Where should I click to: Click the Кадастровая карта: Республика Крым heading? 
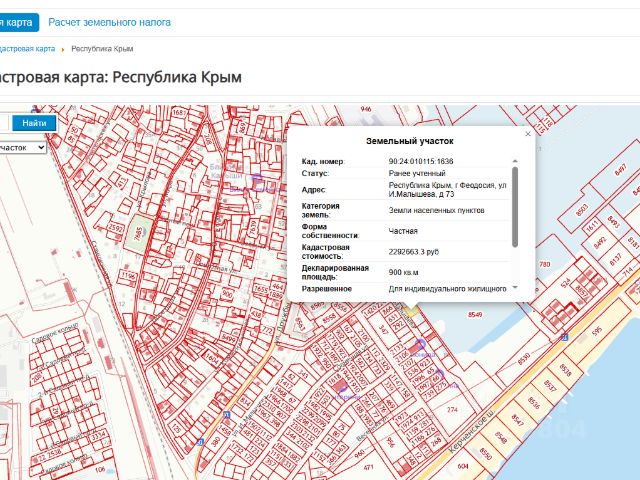point(121,77)
